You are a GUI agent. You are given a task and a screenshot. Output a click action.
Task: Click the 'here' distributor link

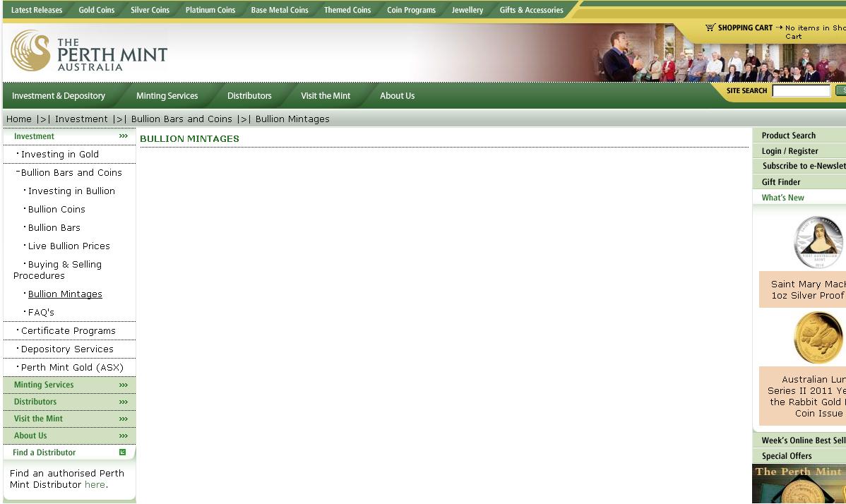[x=95, y=485]
